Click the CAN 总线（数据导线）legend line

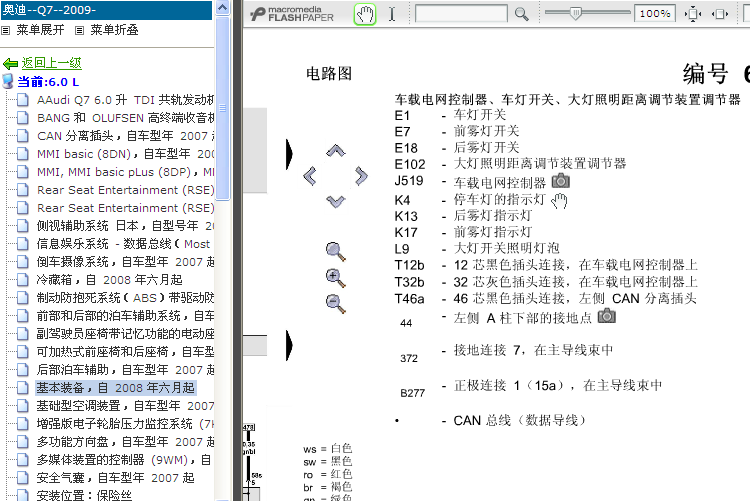click(x=490, y=421)
